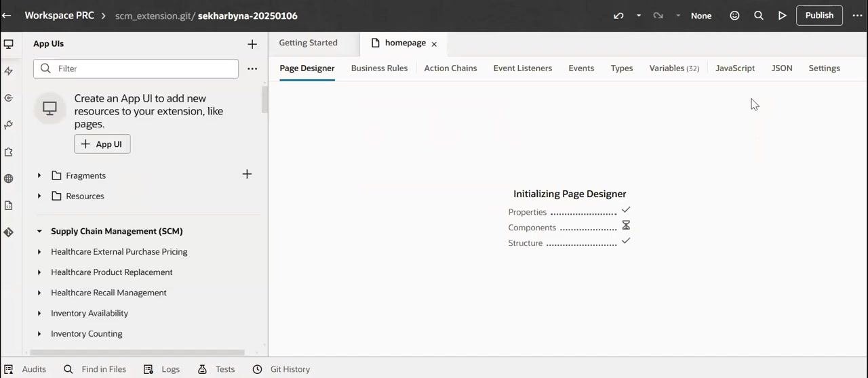868x378 pixels.
Task: Select the Resources tree item
Action: pos(85,196)
